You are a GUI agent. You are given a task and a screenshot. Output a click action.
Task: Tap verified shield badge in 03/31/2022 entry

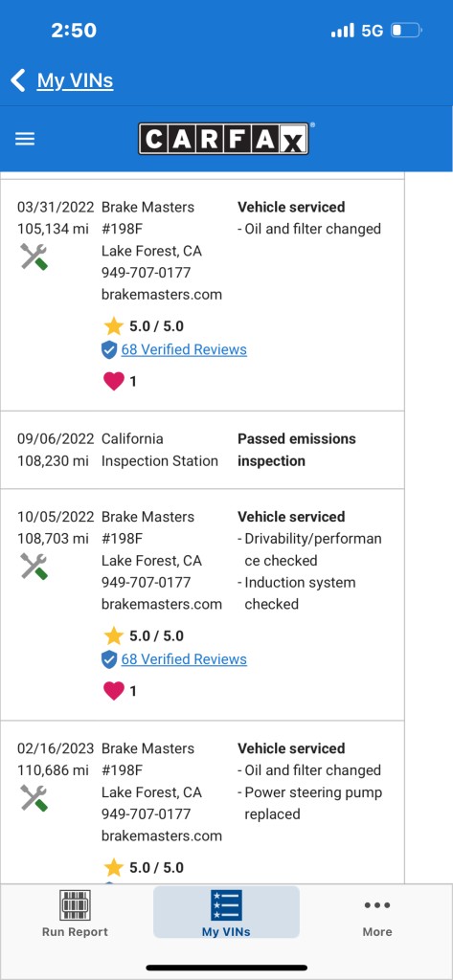click(109, 350)
